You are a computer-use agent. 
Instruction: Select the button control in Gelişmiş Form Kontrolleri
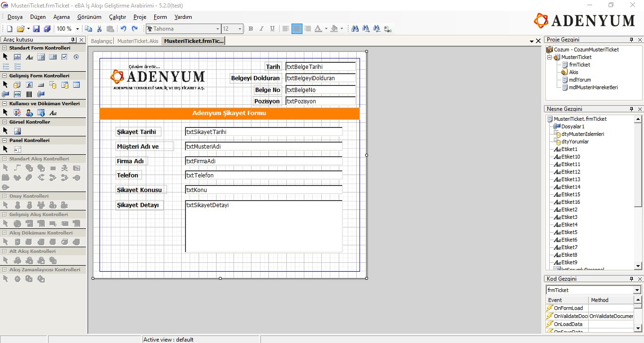tap(41, 85)
